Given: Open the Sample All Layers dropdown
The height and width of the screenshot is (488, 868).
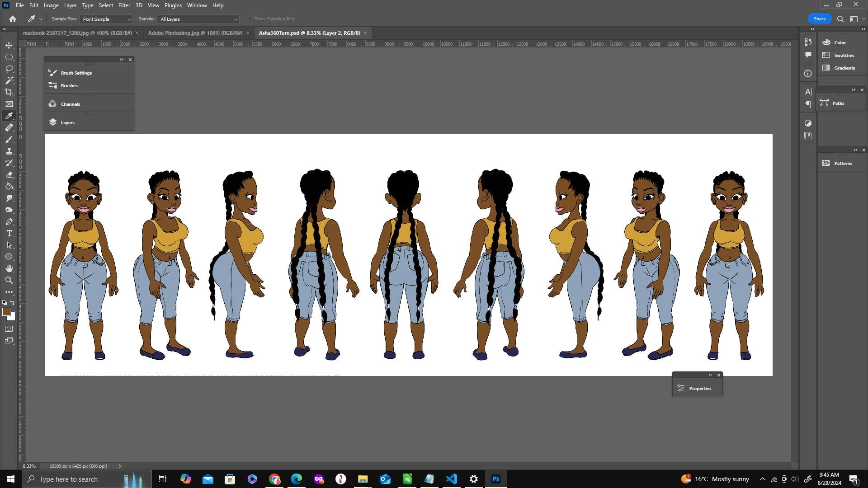Looking at the screenshot, I should pyautogui.click(x=198, y=19).
